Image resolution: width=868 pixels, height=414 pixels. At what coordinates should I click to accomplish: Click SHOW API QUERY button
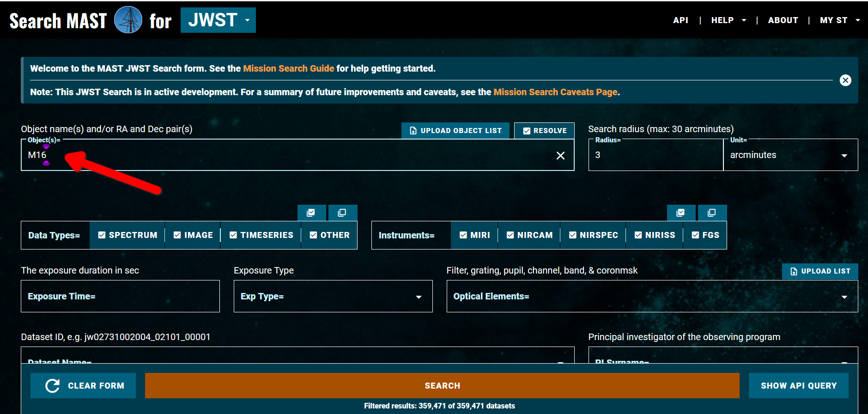point(799,385)
